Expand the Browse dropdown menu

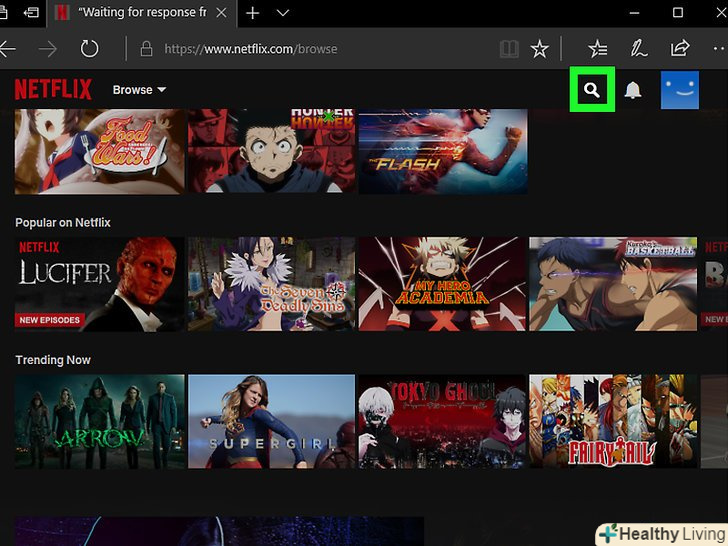[139, 90]
